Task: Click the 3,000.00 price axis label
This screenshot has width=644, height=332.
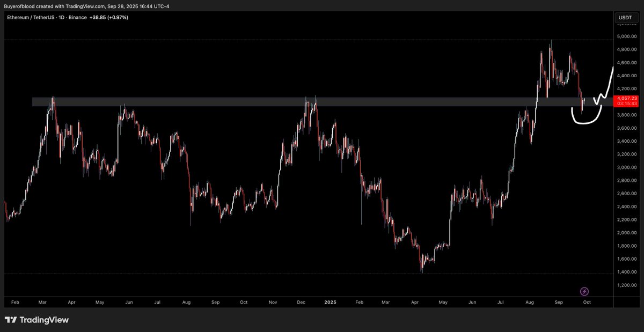Action: (x=627, y=167)
